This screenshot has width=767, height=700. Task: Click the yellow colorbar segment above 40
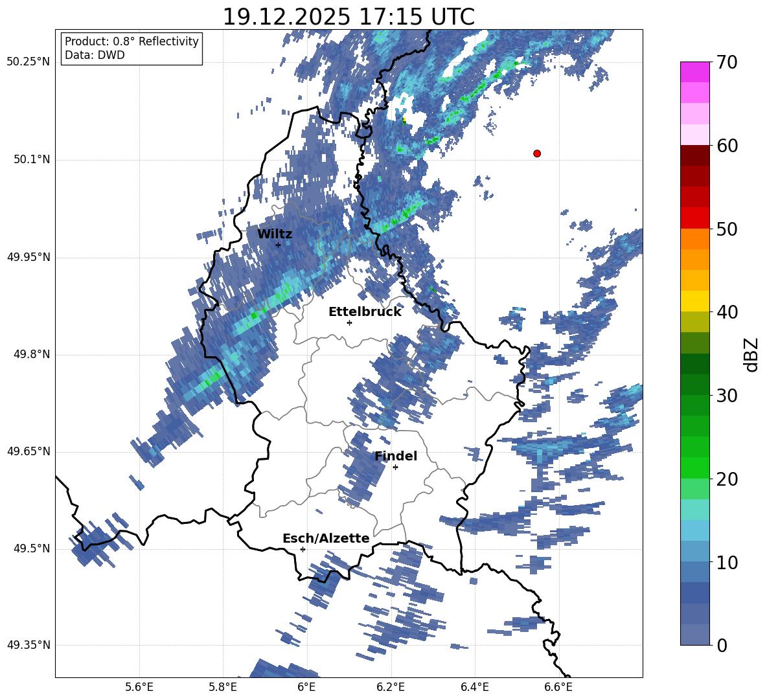694,301
